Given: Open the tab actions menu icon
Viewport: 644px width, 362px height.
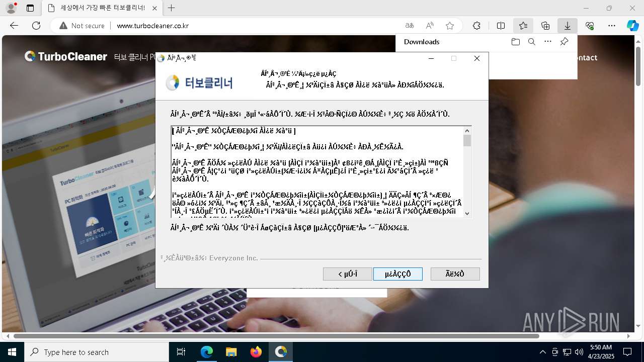Looking at the screenshot, I should tap(30, 8).
